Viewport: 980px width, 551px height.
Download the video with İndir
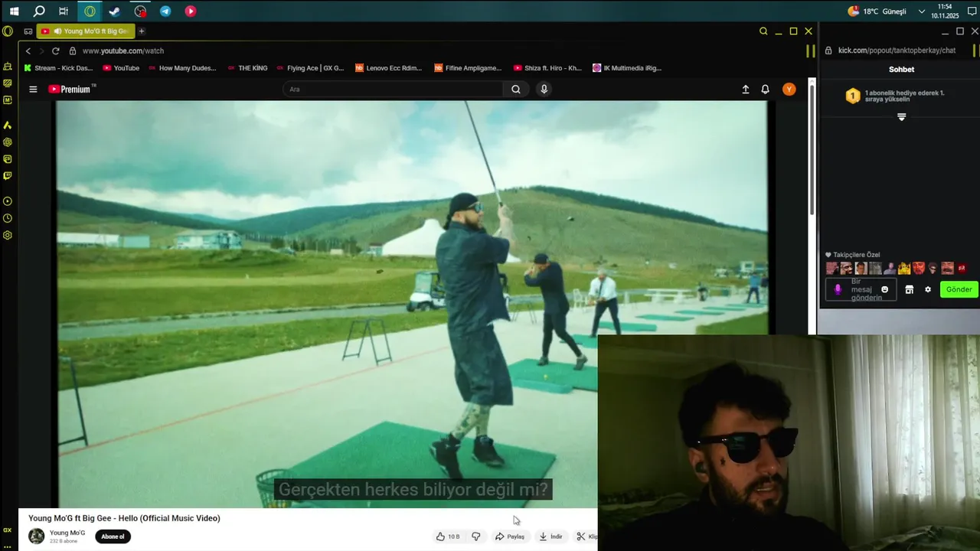point(550,536)
